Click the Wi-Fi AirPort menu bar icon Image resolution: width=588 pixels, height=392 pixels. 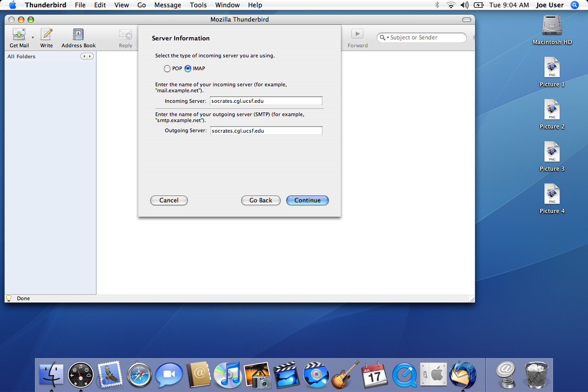[x=451, y=5]
